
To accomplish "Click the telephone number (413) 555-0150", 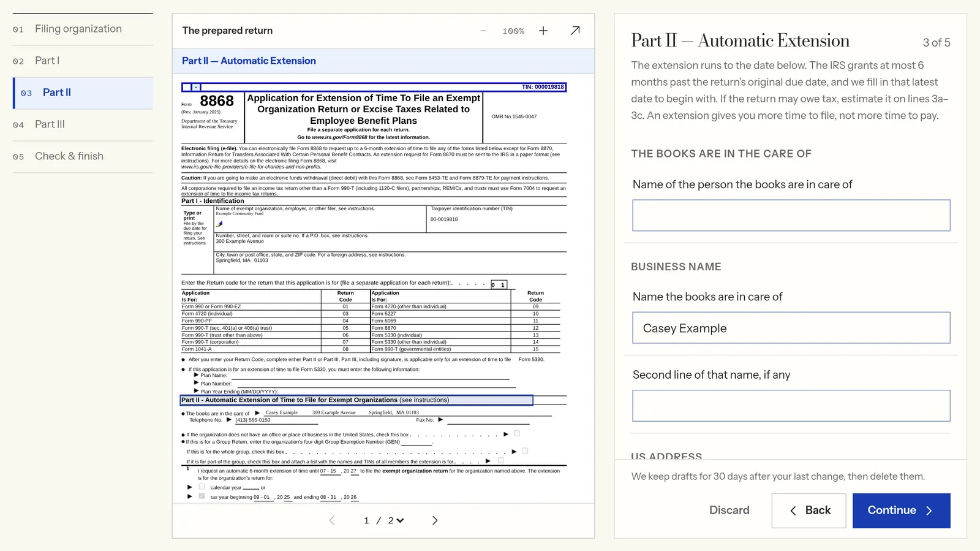I will [x=253, y=420].
